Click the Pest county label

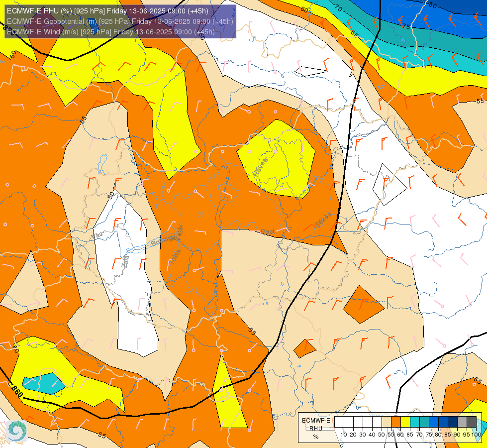[x=268, y=231]
